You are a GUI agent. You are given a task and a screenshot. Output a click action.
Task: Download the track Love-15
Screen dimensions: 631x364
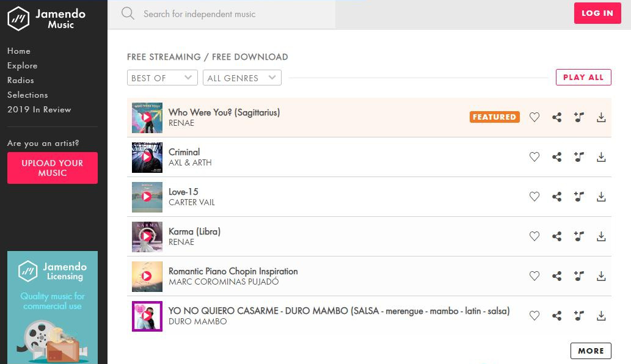coord(601,197)
